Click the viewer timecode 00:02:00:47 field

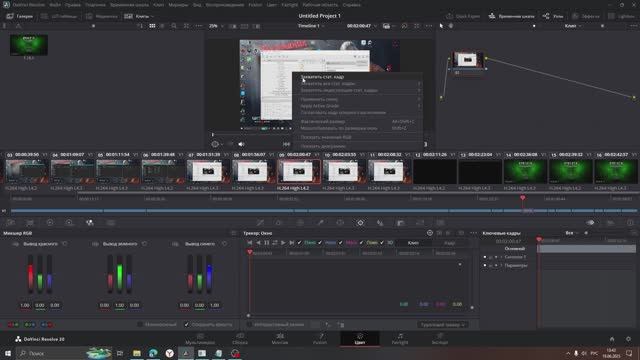point(359,26)
